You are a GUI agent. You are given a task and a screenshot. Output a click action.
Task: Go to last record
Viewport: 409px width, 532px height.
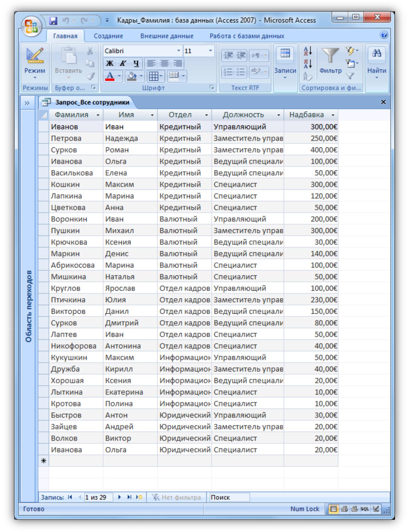coord(129,497)
